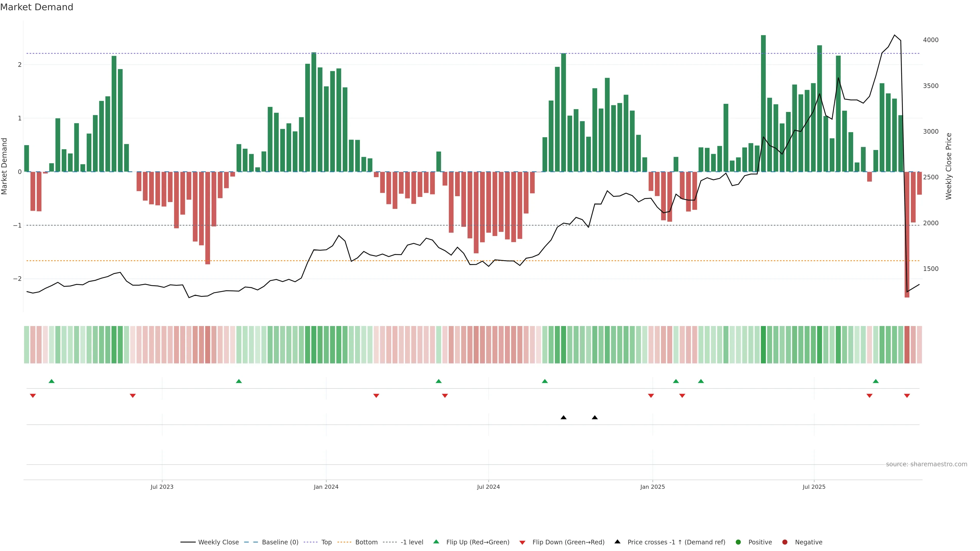Image resolution: width=980 pixels, height=551 pixels.
Task: Click the leftmost black price-cross triangle marker
Action: (x=563, y=418)
